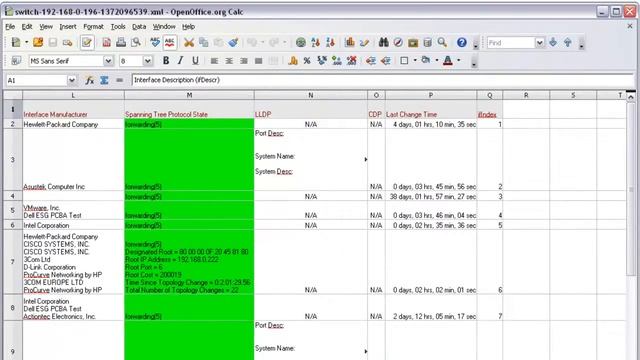Open OpenOffice Help
This screenshot has height=360, width=640.
tap(462, 42)
